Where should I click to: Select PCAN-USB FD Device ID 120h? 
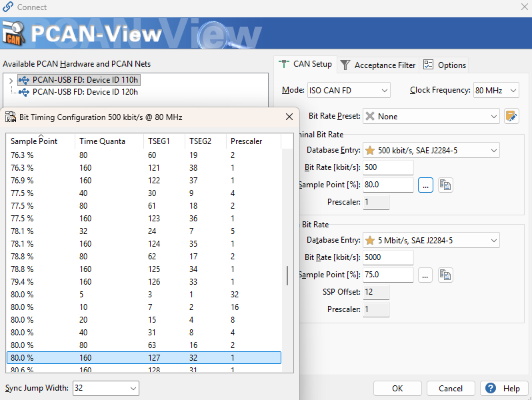coord(85,92)
